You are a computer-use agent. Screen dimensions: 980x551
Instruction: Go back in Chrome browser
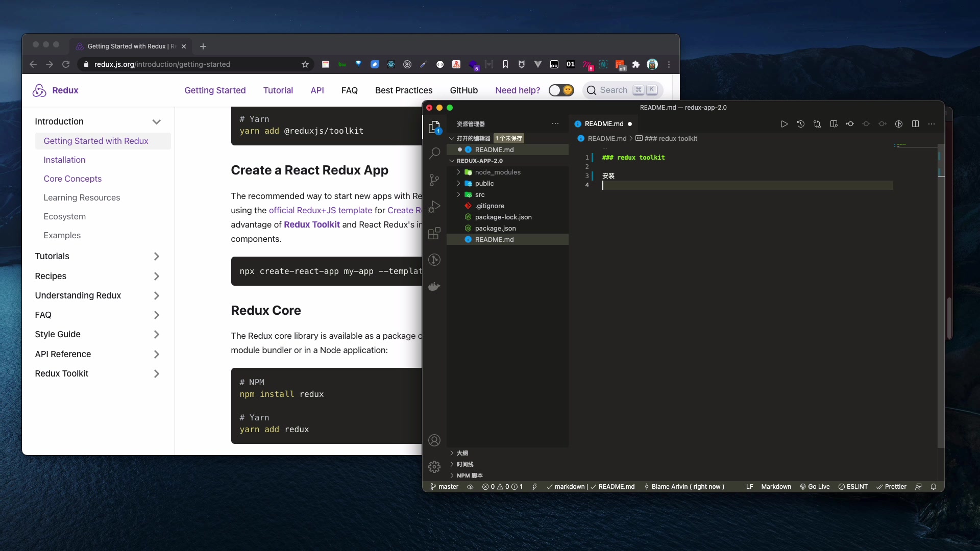(33, 64)
